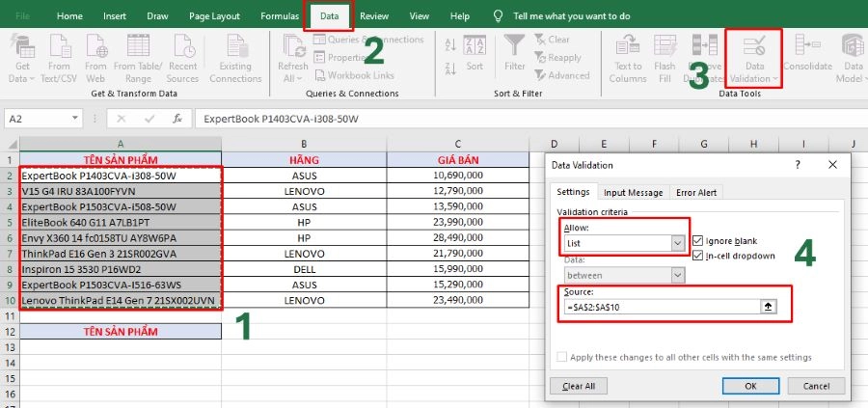The width and height of the screenshot is (868, 408).
Task: Select the cell showing 28,490,000
Action: point(458,237)
